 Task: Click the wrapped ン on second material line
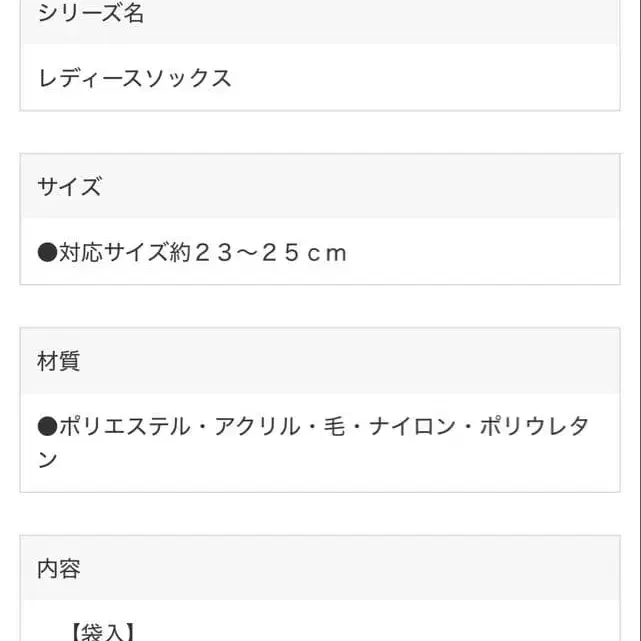tap(47, 460)
